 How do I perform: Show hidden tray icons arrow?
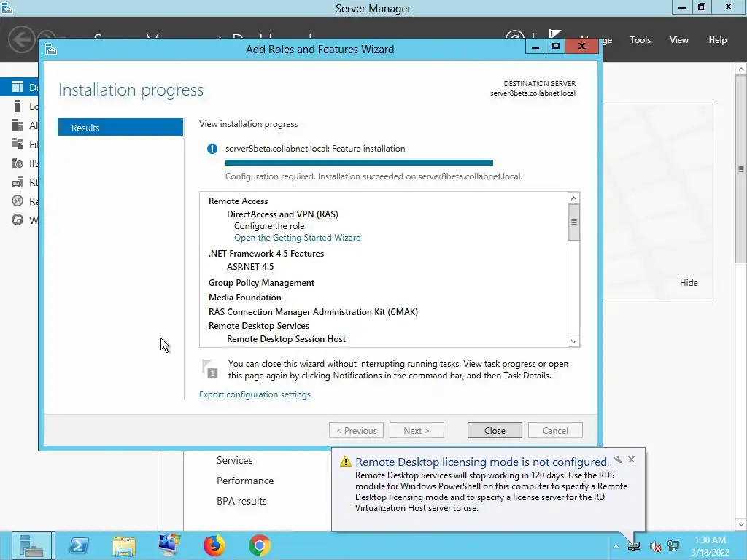click(616, 546)
